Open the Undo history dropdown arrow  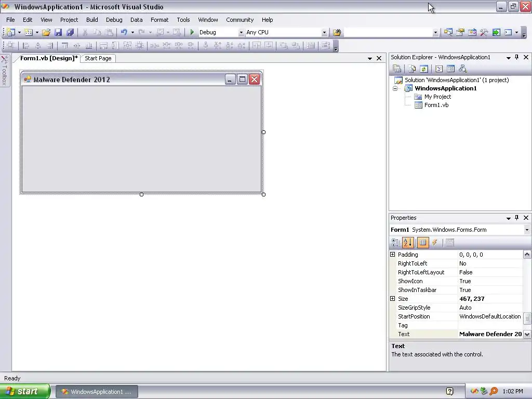click(x=132, y=32)
